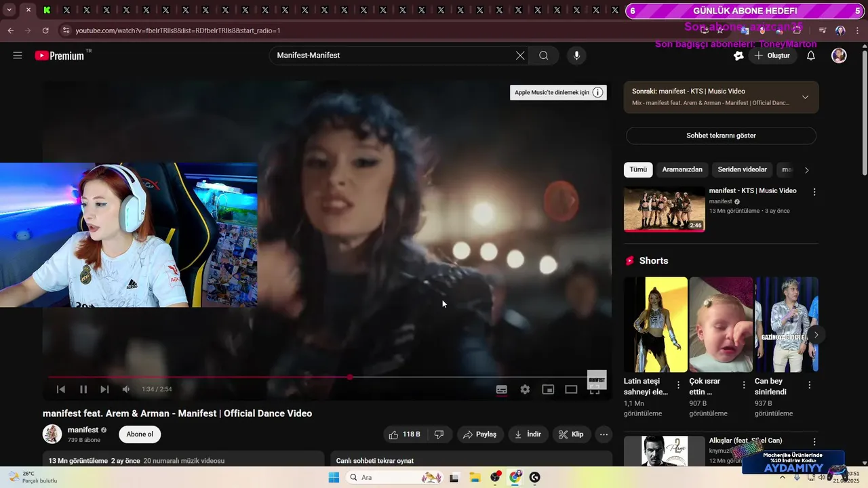Open Çok ısrar ettin short thumbnail
The image size is (868, 488).
click(x=721, y=324)
